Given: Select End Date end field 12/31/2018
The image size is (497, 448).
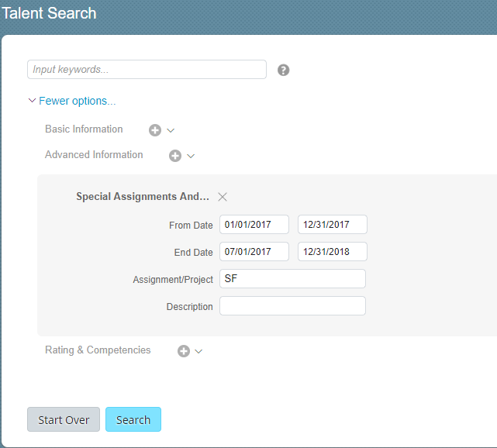Looking at the screenshot, I should (333, 252).
